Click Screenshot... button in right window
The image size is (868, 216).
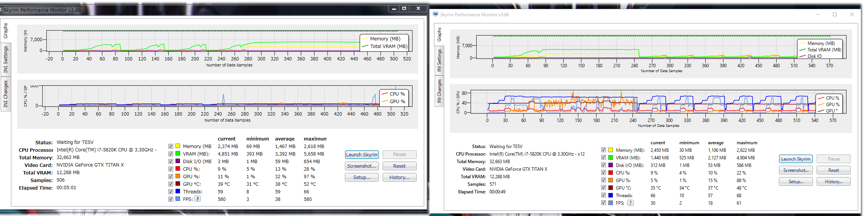point(796,170)
